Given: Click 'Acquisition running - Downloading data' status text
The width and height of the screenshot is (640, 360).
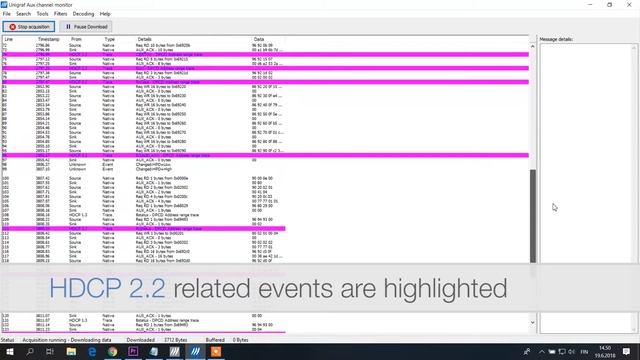Looking at the screenshot, I should 67,340.
